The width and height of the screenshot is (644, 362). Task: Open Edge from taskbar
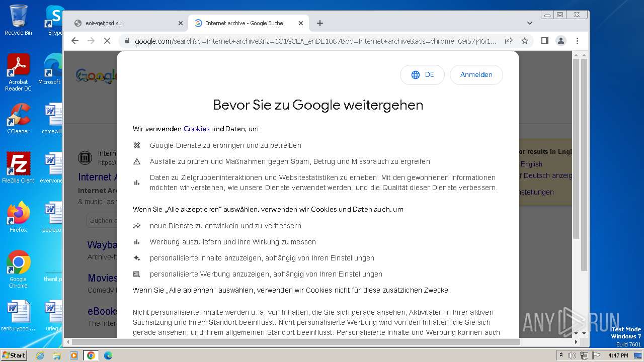tap(108, 355)
